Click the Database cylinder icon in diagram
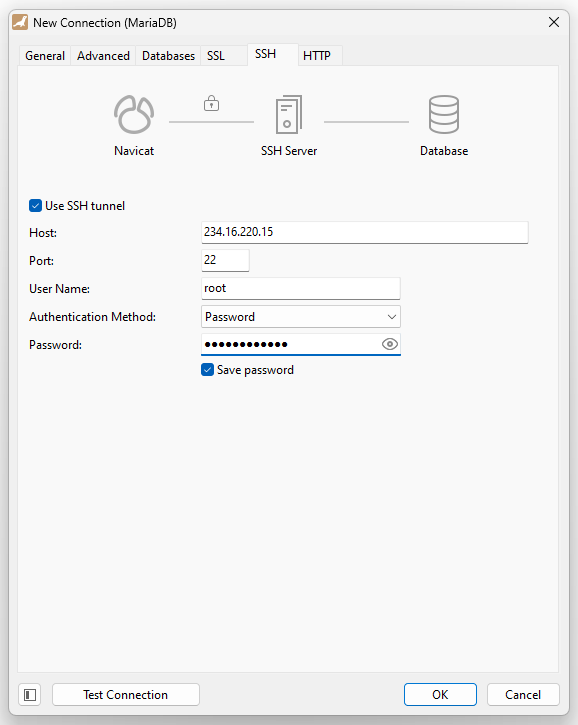The height and width of the screenshot is (725, 578). 444,114
